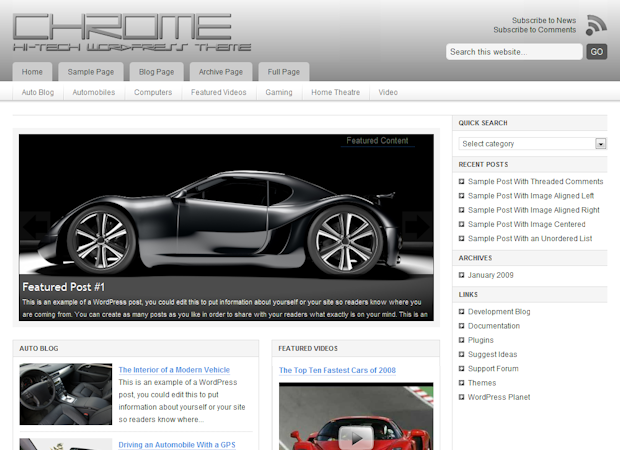Image resolution: width=620 pixels, height=450 pixels.
Task: Click the bullet icon beside January 2009
Action: click(461, 275)
